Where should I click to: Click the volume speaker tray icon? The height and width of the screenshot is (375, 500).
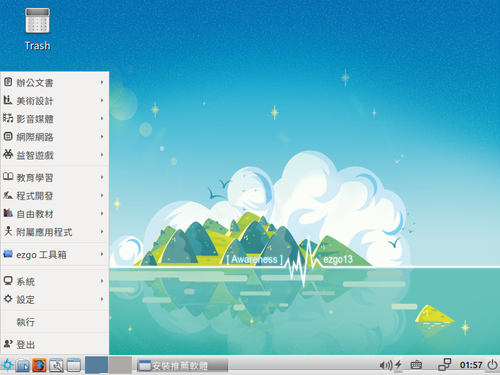tap(386, 365)
